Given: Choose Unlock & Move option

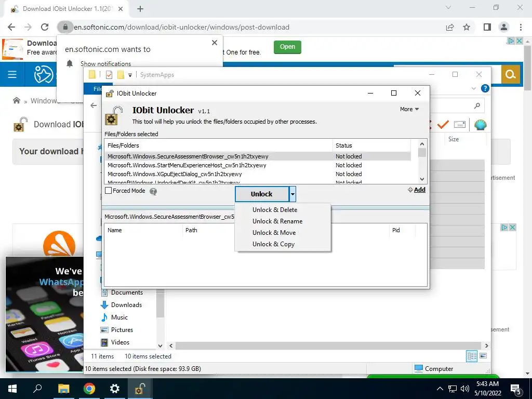Looking at the screenshot, I should click(x=274, y=233).
